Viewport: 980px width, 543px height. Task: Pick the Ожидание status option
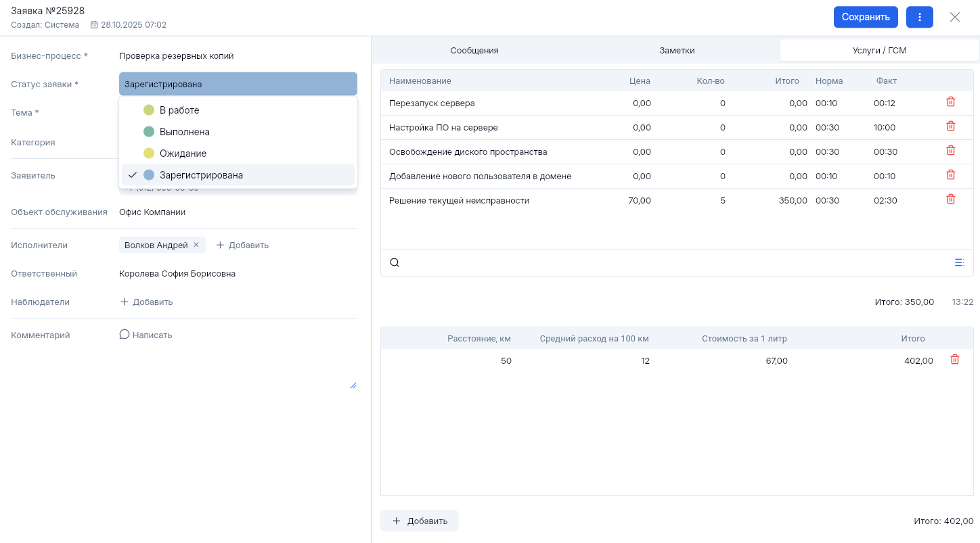[183, 154]
